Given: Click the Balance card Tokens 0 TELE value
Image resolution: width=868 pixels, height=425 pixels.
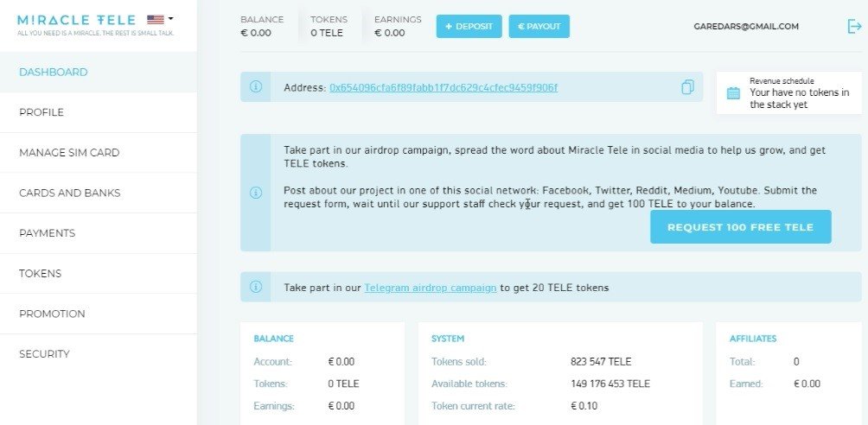Looking at the screenshot, I should [343, 384].
